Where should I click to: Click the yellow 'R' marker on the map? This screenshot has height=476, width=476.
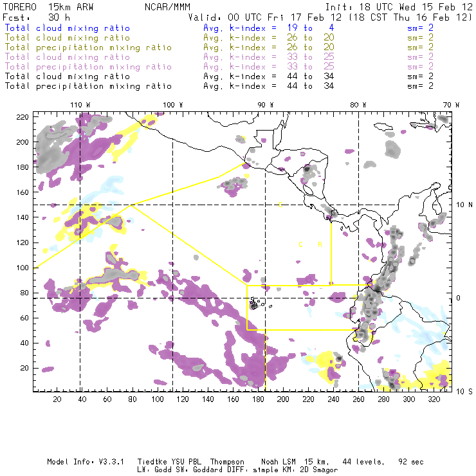[x=320, y=244]
